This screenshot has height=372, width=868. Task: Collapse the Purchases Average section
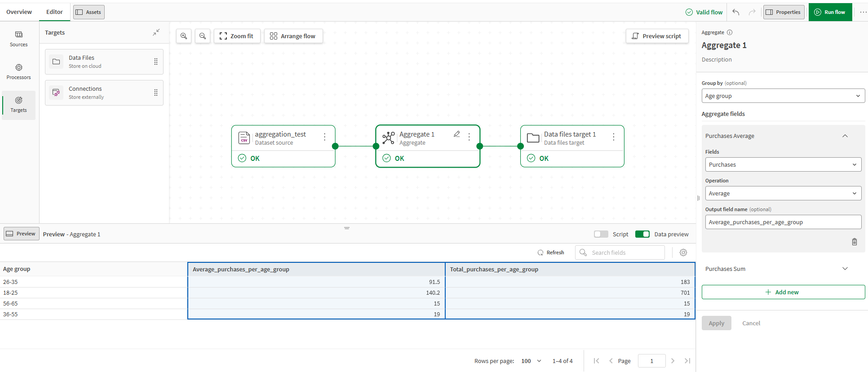tap(845, 136)
